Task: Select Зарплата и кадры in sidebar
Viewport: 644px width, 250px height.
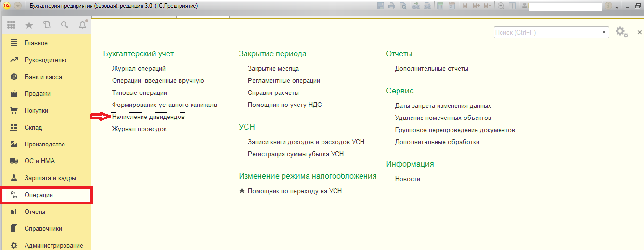Action: pos(50,178)
